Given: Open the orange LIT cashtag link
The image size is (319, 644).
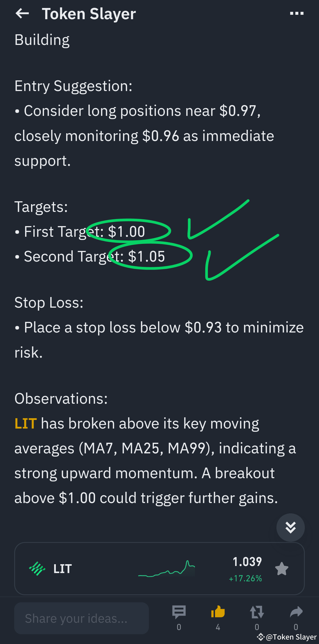Looking at the screenshot, I should pos(25,424).
